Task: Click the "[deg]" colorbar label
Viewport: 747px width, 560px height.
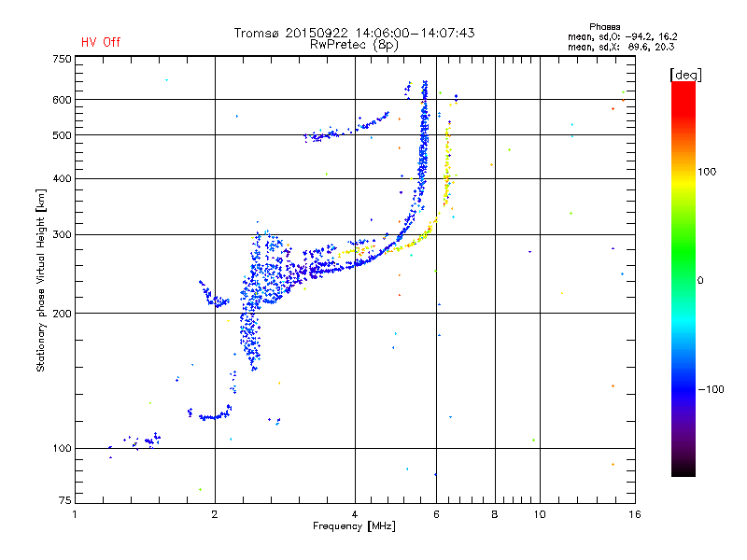Action: point(685,75)
